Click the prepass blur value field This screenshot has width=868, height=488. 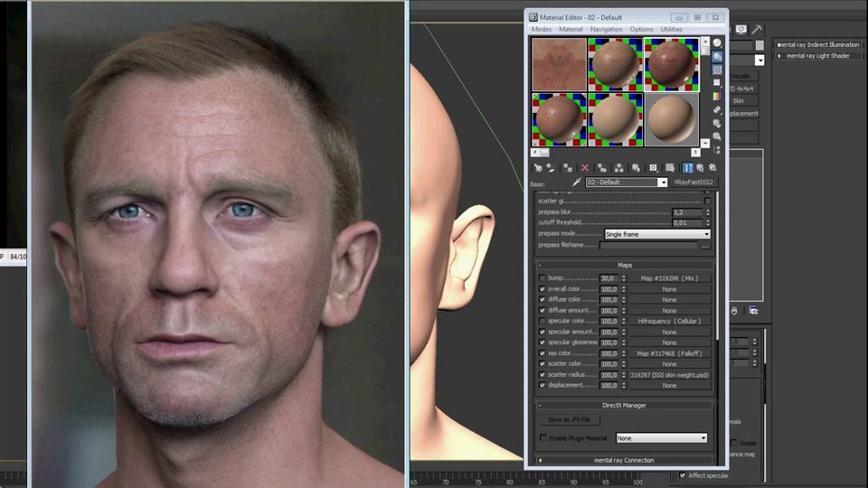[x=687, y=211]
